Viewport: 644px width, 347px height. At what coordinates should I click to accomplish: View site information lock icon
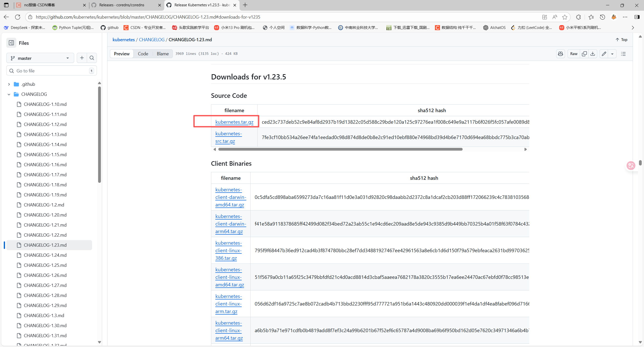coord(30,17)
